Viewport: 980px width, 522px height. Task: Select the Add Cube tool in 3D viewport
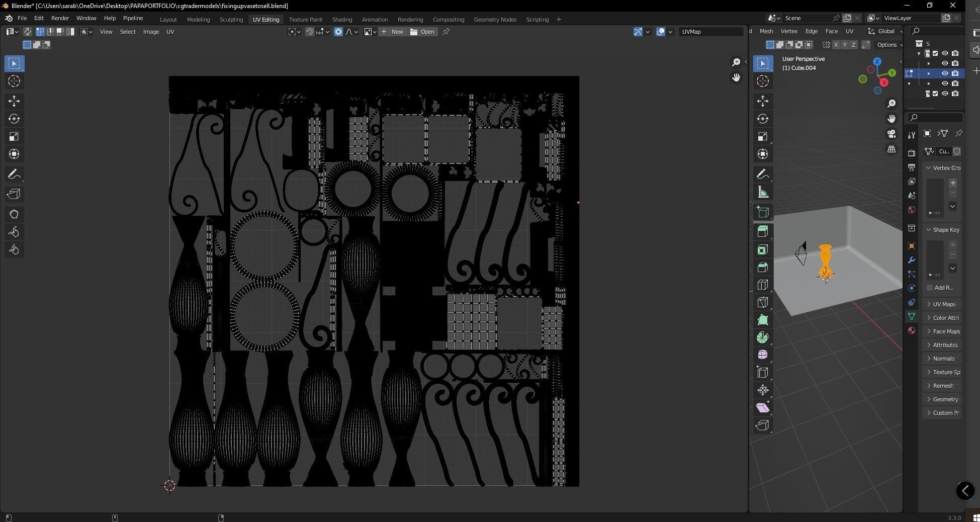click(x=763, y=212)
